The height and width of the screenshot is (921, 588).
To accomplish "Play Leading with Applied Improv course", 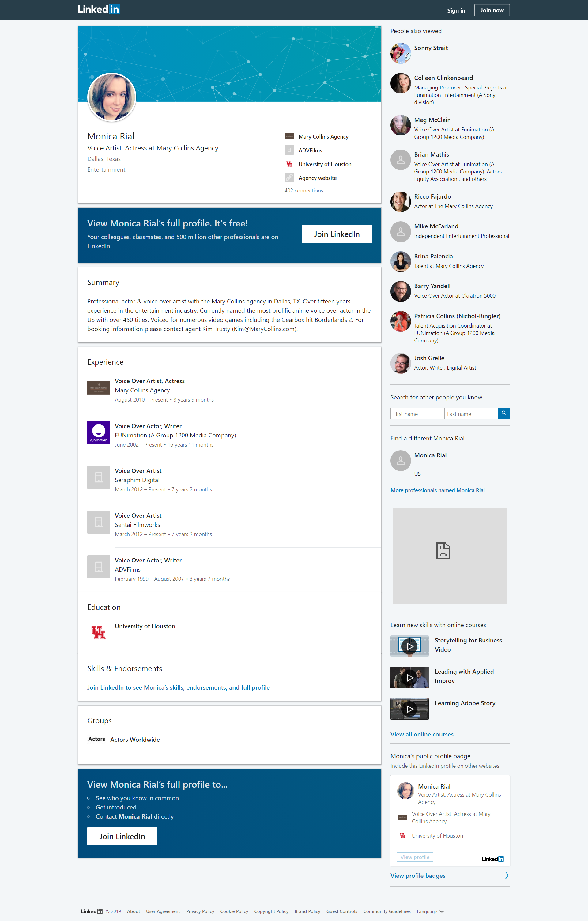I will coord(409,677).
